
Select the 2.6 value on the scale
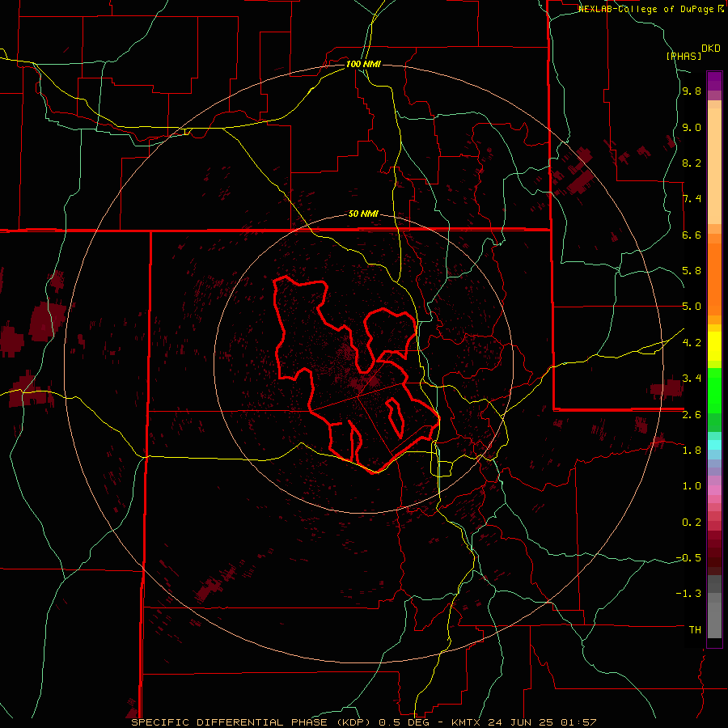tap(692, 414)
